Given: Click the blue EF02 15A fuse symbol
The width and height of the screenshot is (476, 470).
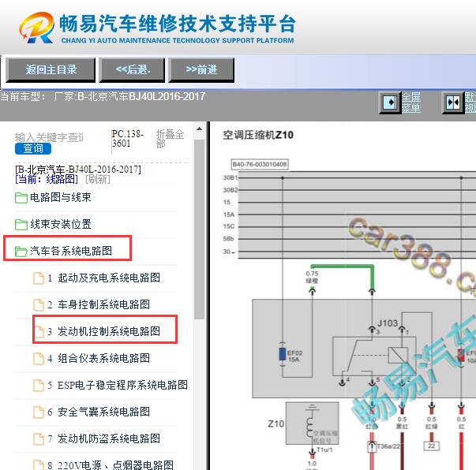Looking at the screenshot, I should click(283, 354).
